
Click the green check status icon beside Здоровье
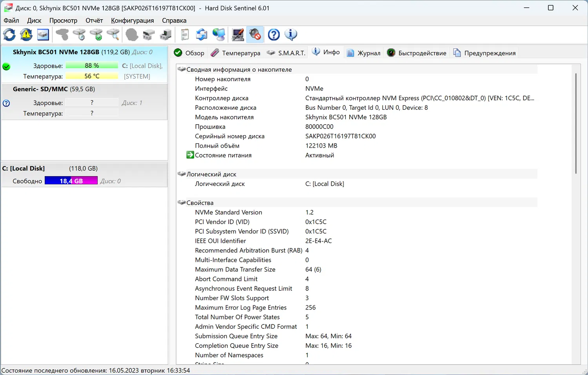(x=6, y=67)
